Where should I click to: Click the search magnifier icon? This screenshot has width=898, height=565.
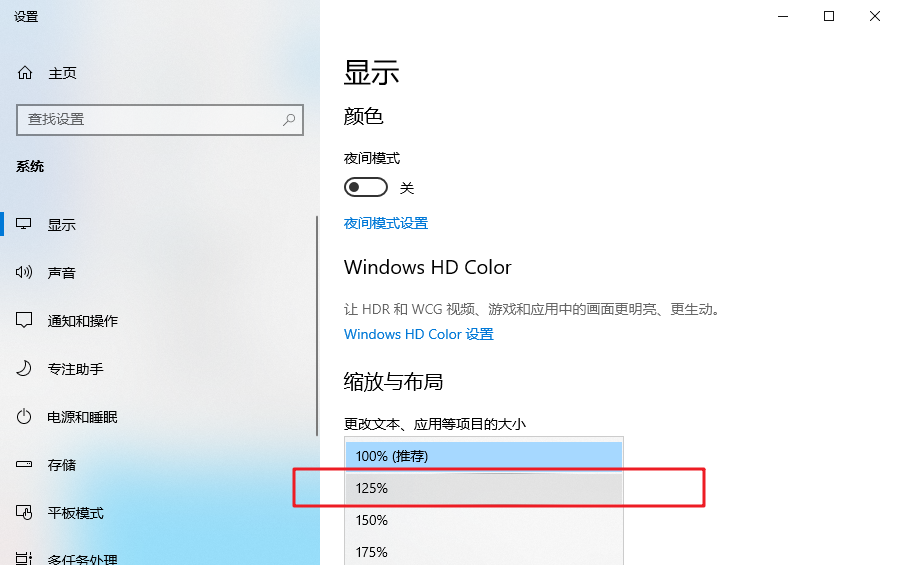coord(289,120)
